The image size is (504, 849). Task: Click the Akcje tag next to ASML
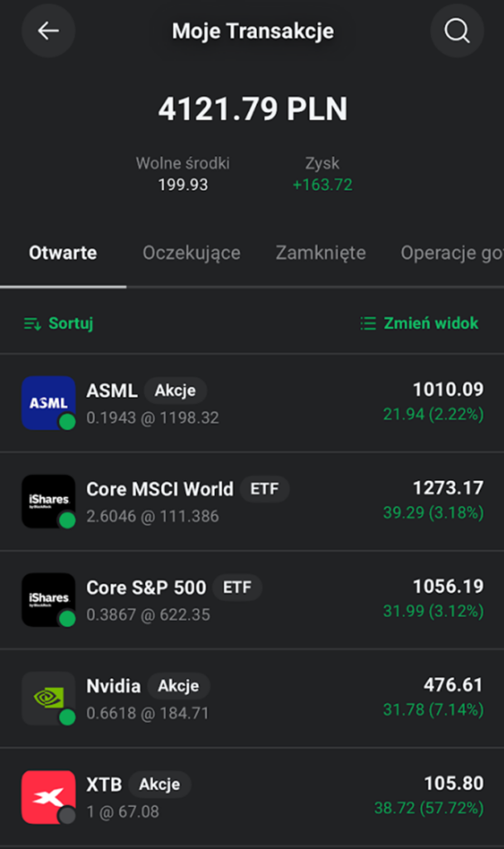click(x=176, y=391)
